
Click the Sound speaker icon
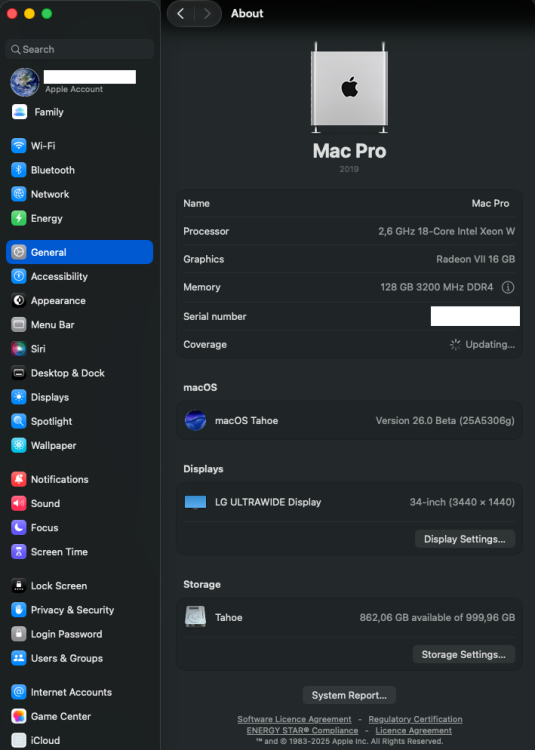19,503
